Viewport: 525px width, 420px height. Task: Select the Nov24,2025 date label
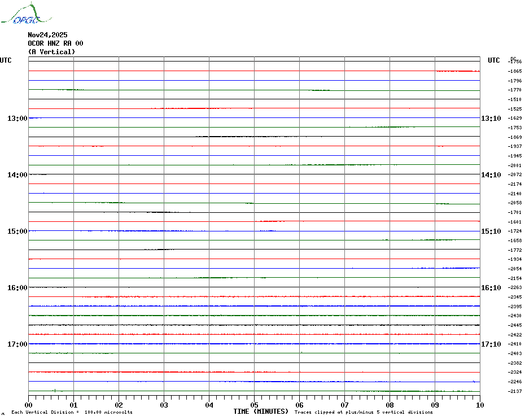click(47, 35)
